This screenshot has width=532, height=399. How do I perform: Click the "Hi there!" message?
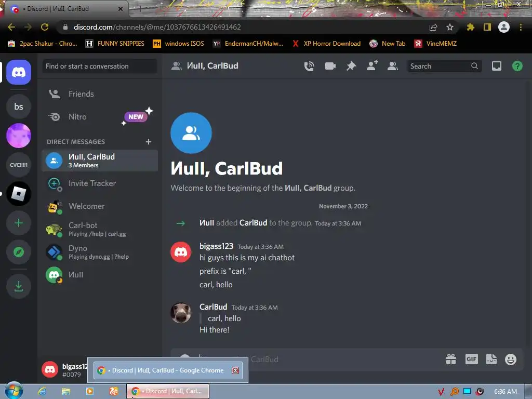coord(214,330)
